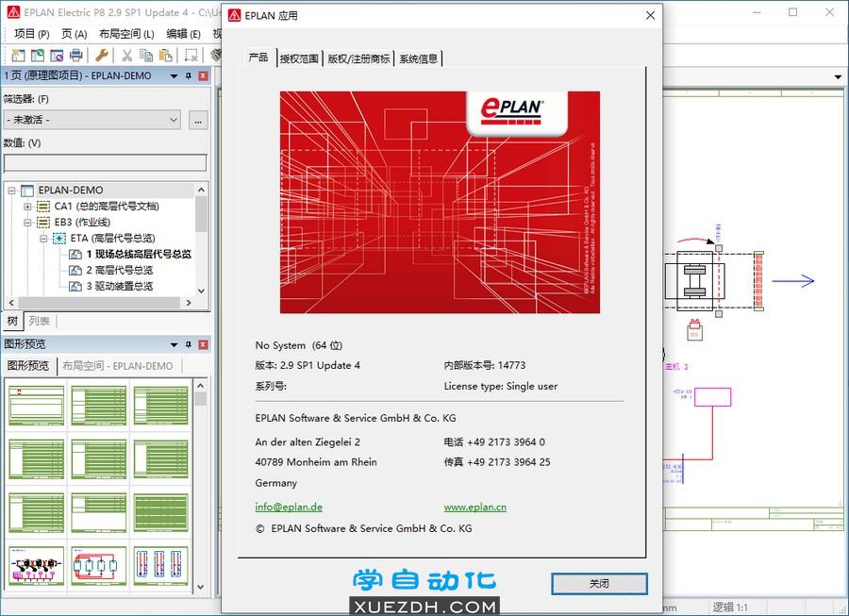849x616 pixels.
Task: Switch to 产品 tab in dialog
Action: (258, 58)
